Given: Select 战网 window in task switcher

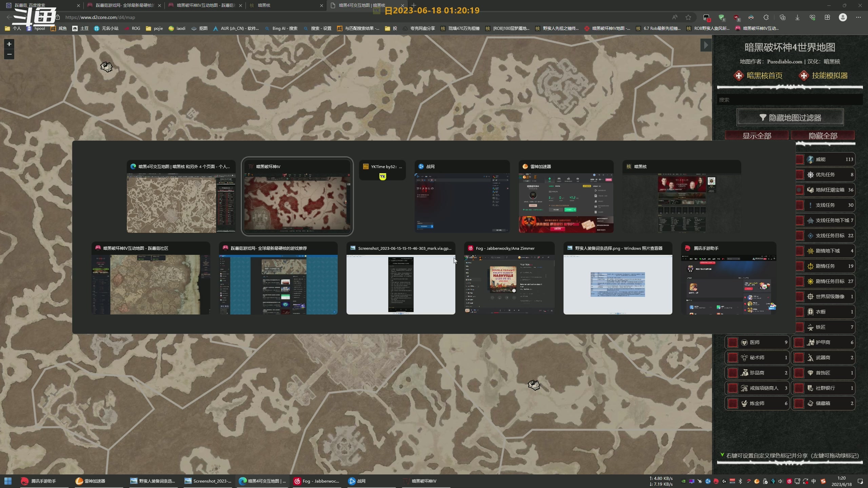Looking at the screenshot, I should pyautogui.click(x=462, y=196).
